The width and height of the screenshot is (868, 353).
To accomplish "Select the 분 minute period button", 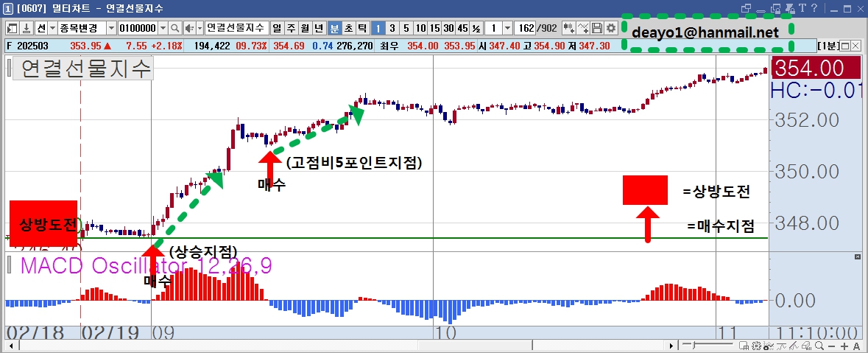I will click(334, 28).
